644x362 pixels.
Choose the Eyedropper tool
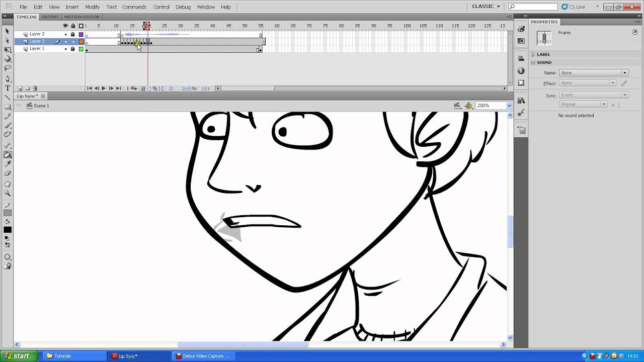[8, 164]
